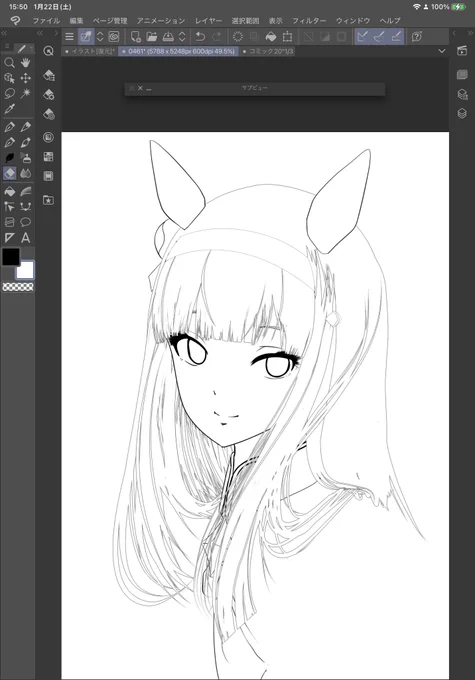Open the Tool Property palette icon

pyautogui.click(x=49, y=94)
